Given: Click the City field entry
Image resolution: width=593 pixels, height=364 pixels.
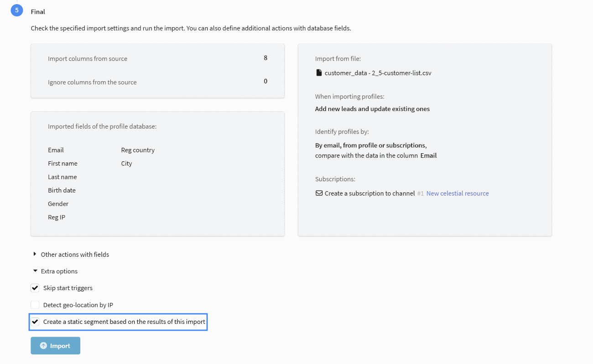Looking at the screenshot, I should point(126,163).
